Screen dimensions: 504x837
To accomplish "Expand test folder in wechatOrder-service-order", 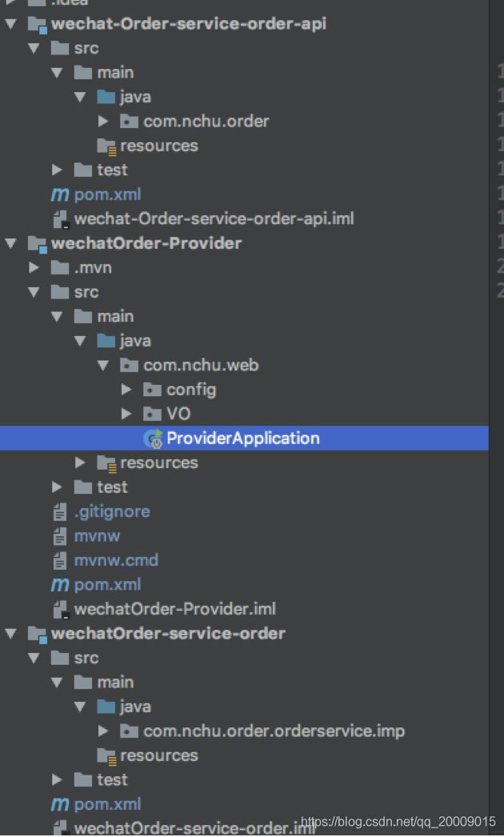I will pyautogui.click(x=57, y=780).
